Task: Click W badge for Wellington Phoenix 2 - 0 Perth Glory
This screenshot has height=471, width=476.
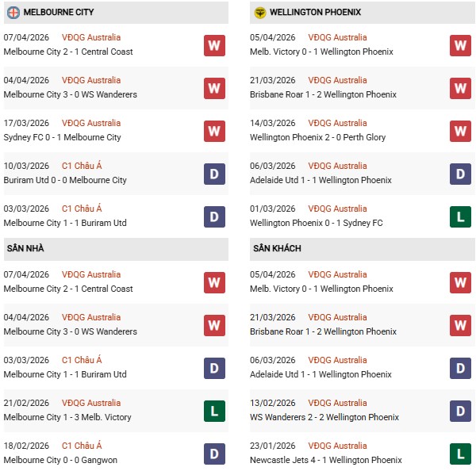Action: tap(461, 131)
